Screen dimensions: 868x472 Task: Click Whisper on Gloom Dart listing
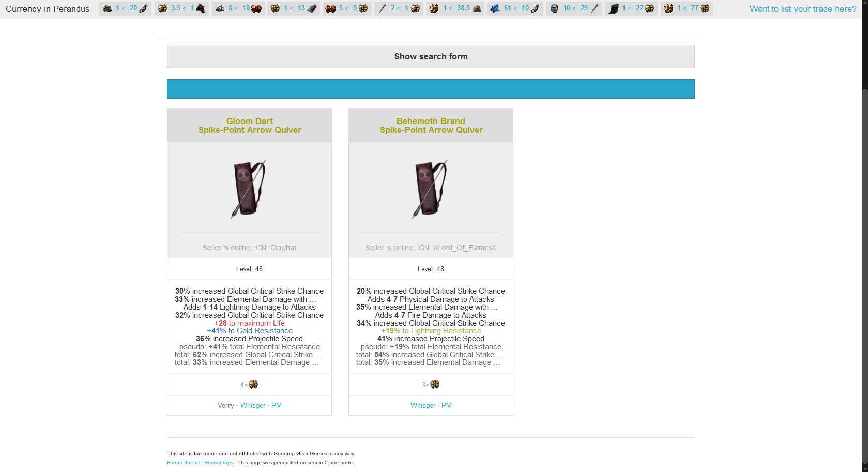tap(253, 406)
